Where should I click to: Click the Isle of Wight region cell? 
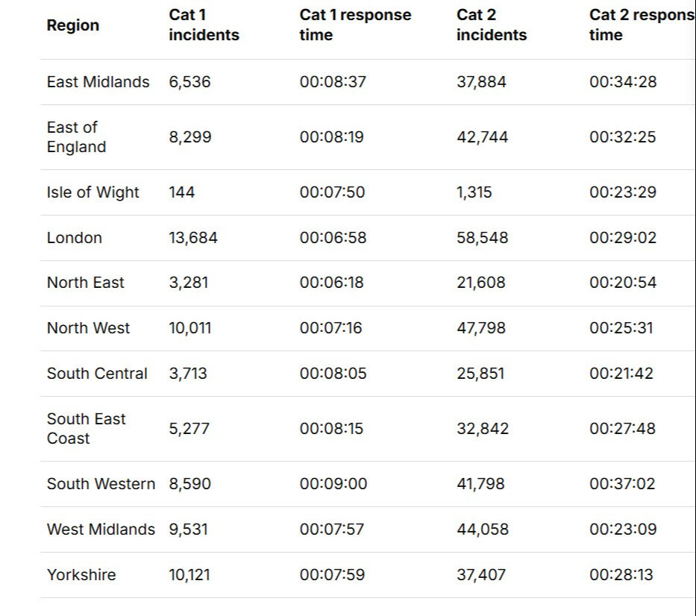pos(93,192)
